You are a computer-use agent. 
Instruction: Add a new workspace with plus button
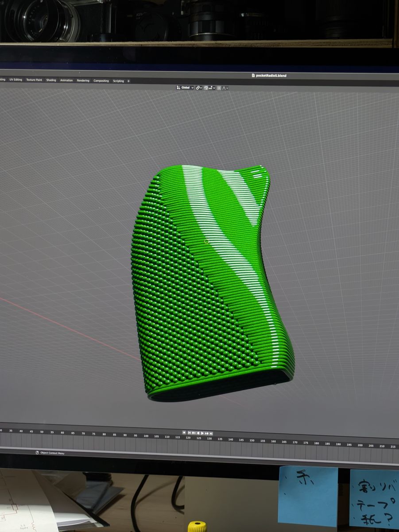[128, 81]
